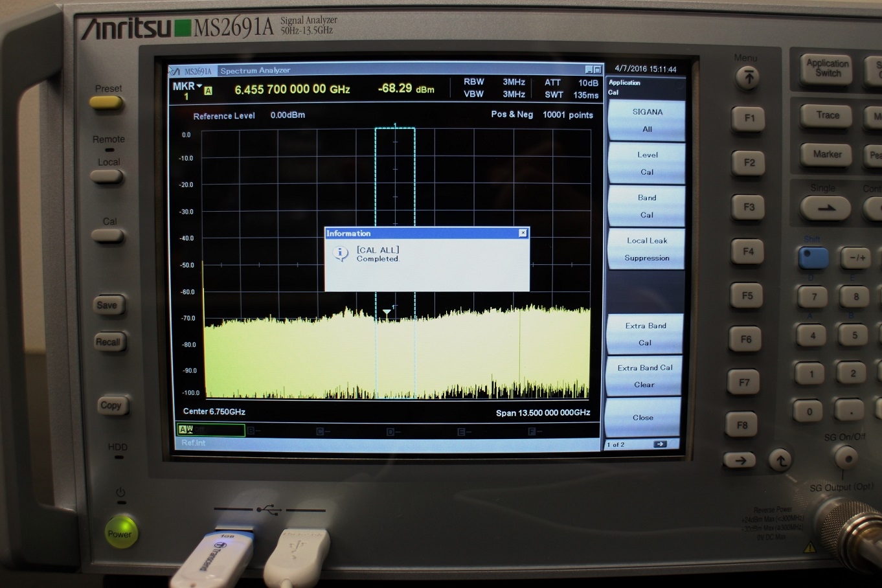Choose the Close soft key in menu
The height and width of the screenshot is (588, 882).
(642, 417)
